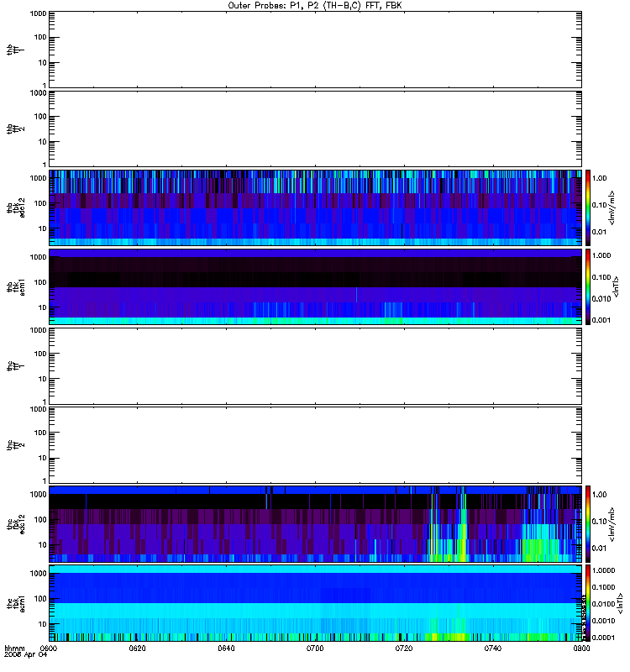Open the empty thb fff 2 panel

(315, 129)
